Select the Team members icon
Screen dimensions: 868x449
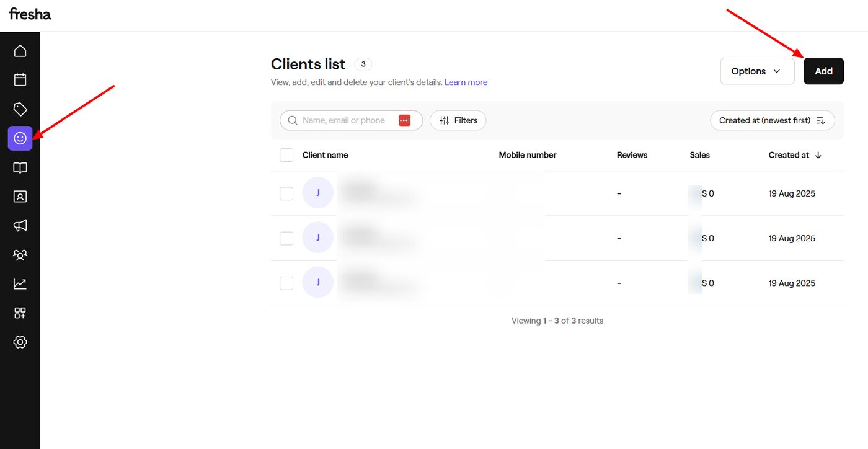(x=20, y=255)
